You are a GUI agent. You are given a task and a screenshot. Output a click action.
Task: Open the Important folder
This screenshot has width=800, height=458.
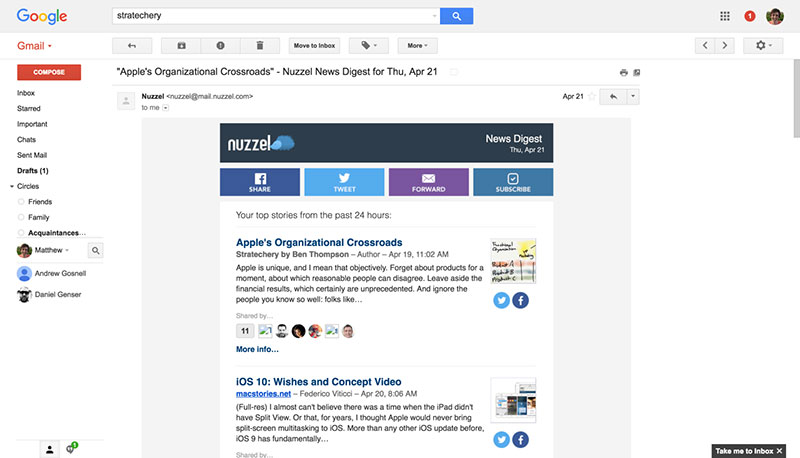point(32,124)
